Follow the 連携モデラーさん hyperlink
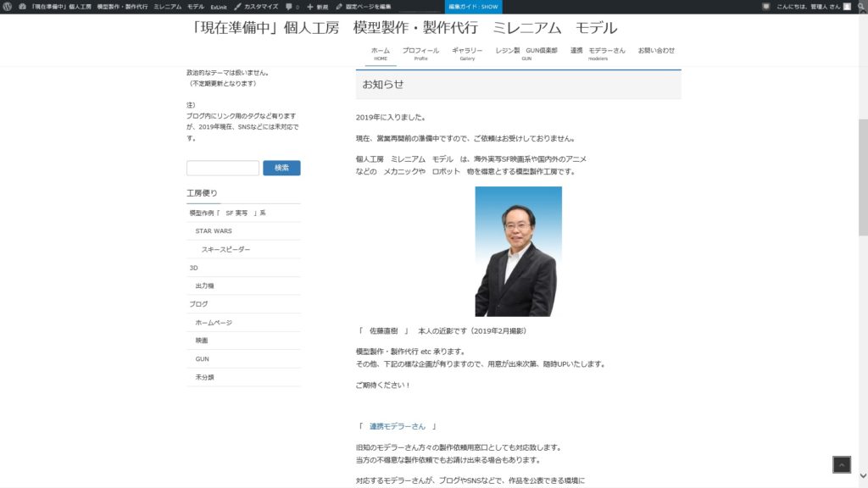 (398, 427)
